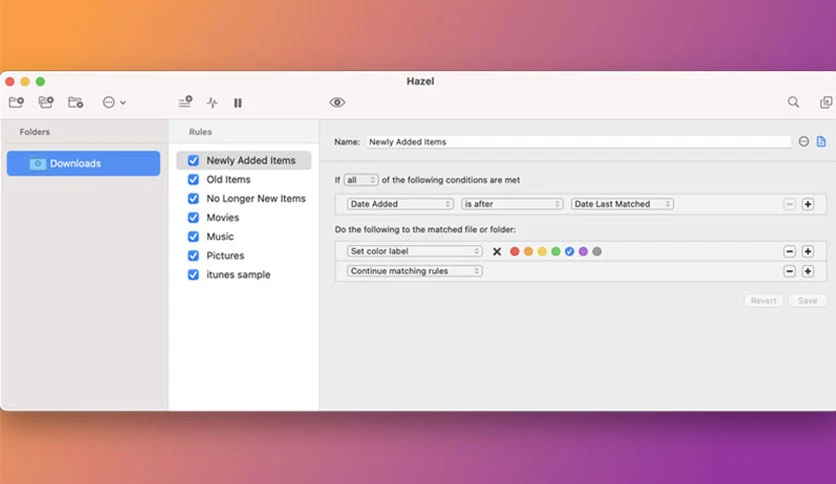Add condition with plus on Date Added row
Viewport: 836px width, 484px height.
[x=808, y=204]
